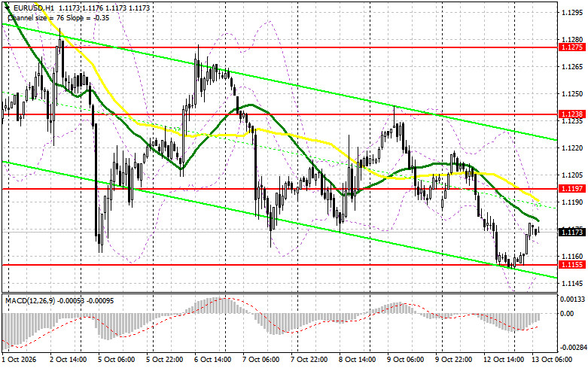Select the red horizontal line at 1.1275
This screenshot has height=368, width=588.
coord(279,47)
